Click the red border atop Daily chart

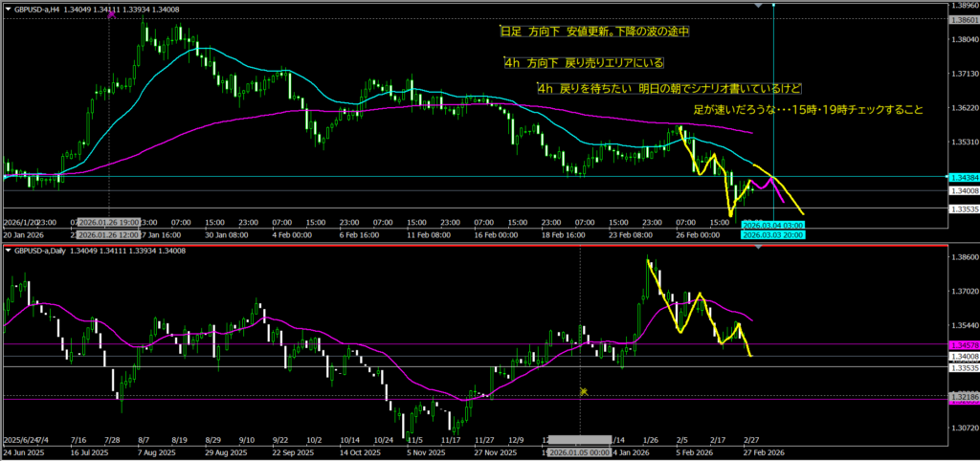point(479,244)
